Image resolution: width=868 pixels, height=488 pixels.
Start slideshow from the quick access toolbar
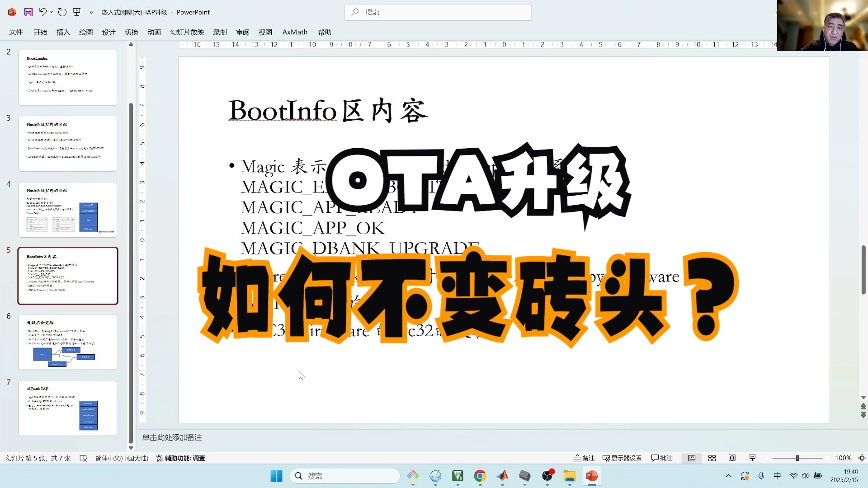77,12
